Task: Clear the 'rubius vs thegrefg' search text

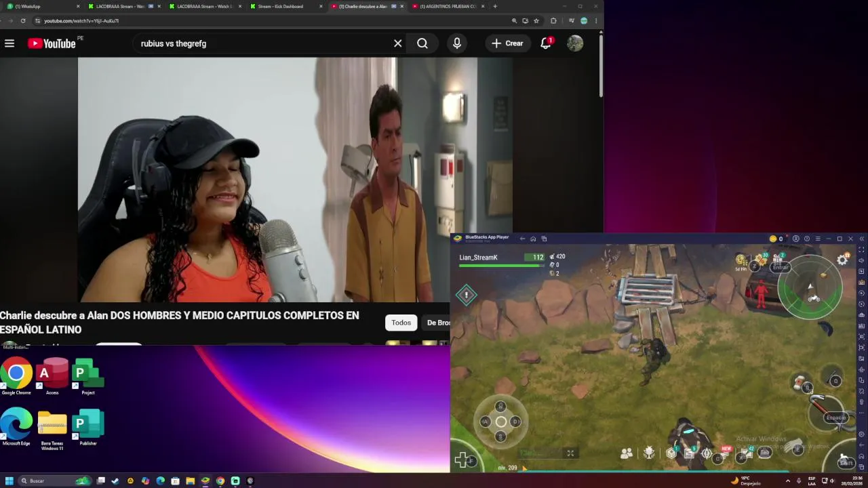Action: coord(398,43)
